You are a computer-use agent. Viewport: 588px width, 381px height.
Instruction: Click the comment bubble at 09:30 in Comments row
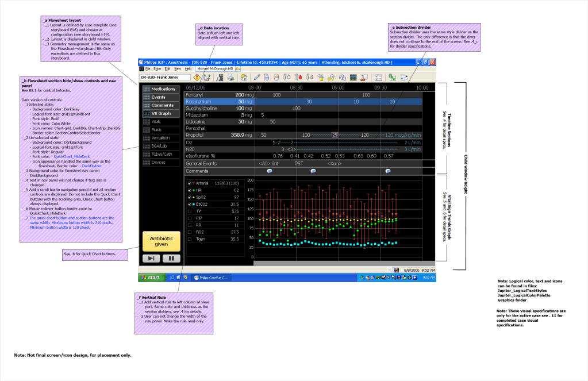pos(388,171)
